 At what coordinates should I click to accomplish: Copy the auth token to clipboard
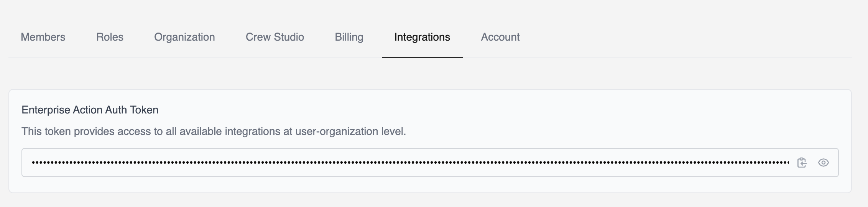tap(802, 163)
